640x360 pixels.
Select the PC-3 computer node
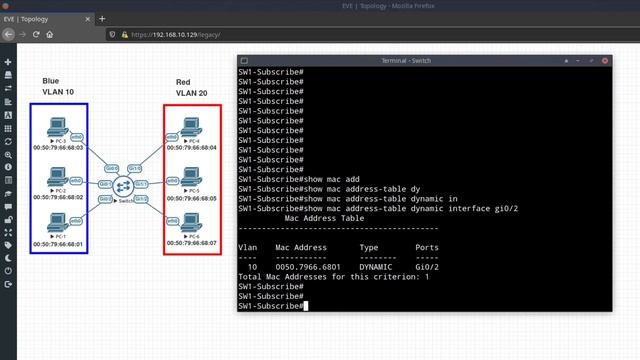(x=58, y=127)
